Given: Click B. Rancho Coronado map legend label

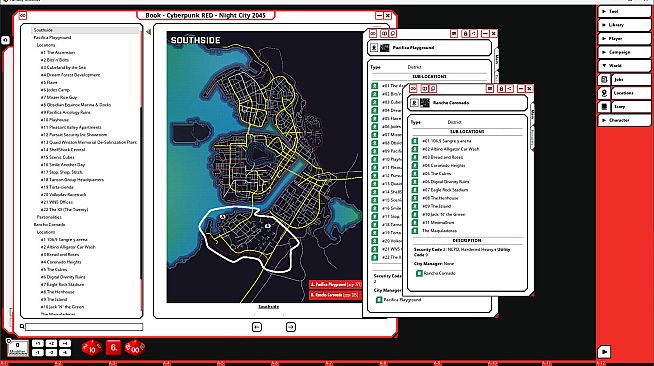Looking at the screenshot, I should [x=335, y=295].
